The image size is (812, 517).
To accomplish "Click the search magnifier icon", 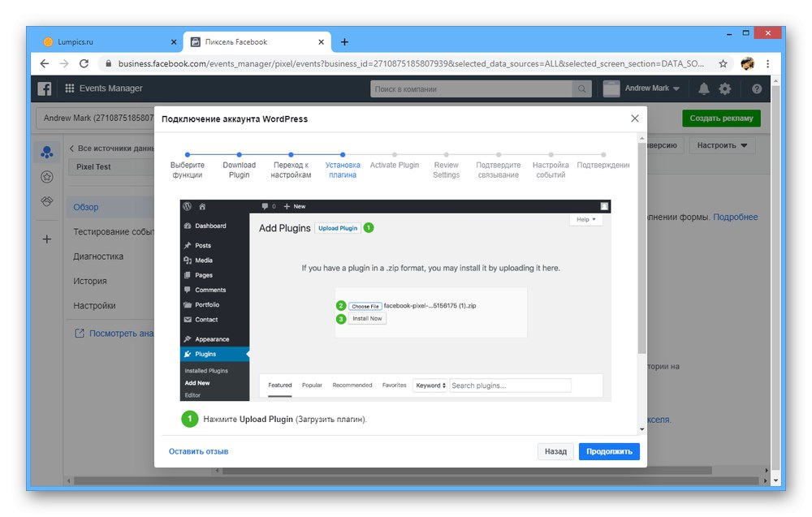I will [x=582, y=89].
